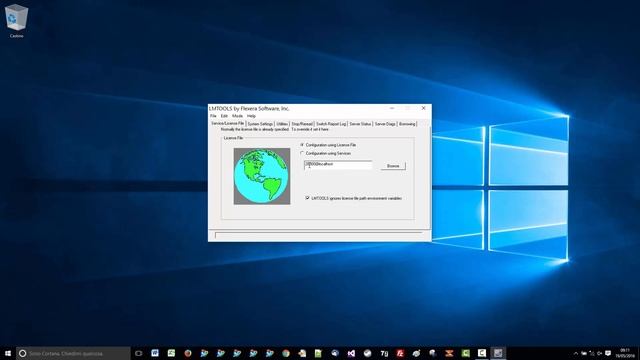Click the status bar field at window bottom
Image resolution: width=640 pixels, height=360 pixels.
point(319,235)
